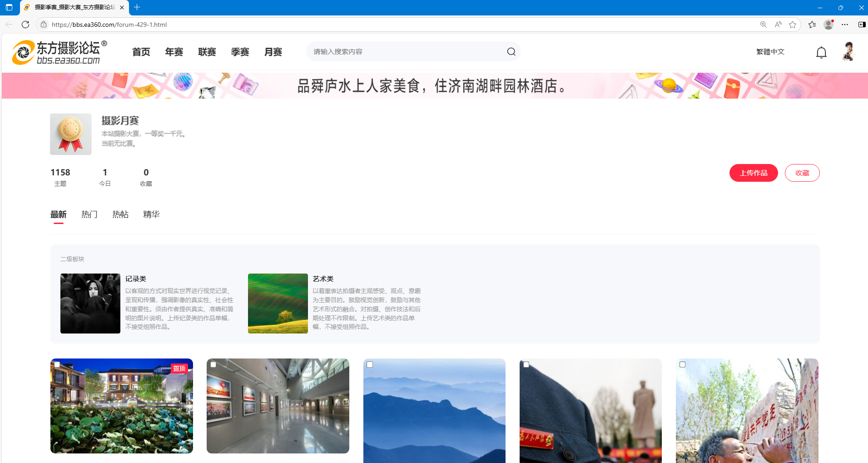Viewport: 868px width, 463px height.
Task: Focus the 请输入搜索内容 search box
Action: [407, 52]
